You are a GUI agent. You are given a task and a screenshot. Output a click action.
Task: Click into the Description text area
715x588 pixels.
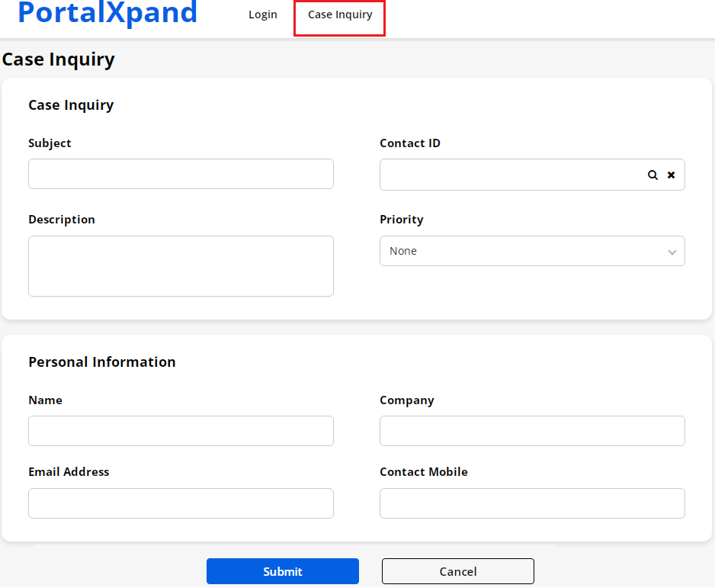tap(181, 266)
